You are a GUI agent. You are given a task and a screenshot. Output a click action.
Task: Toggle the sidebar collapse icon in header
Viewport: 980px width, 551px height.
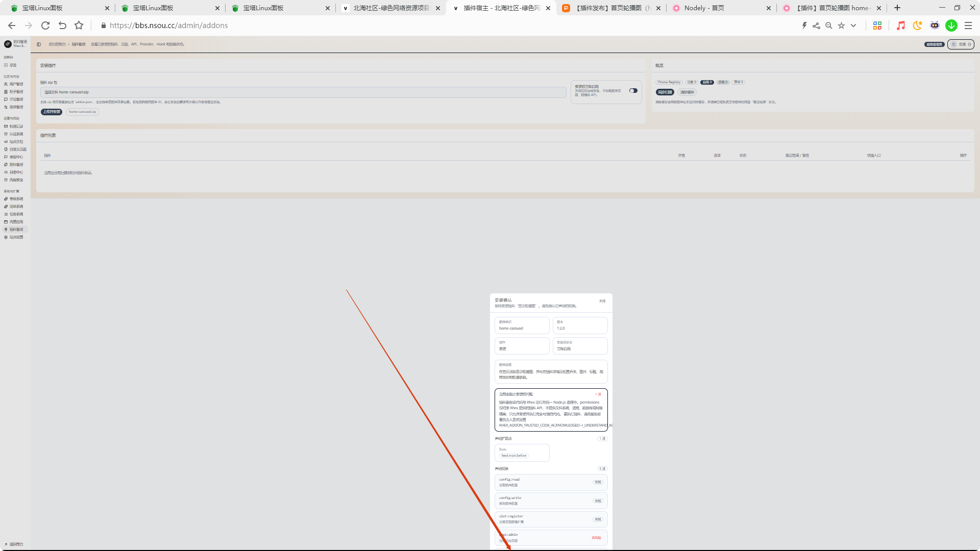39,44
